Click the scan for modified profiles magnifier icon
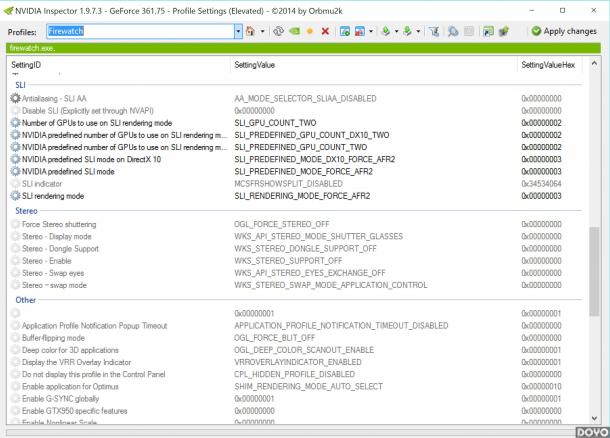Viewport: 610px width, 438px height. [x=453, y=31]
